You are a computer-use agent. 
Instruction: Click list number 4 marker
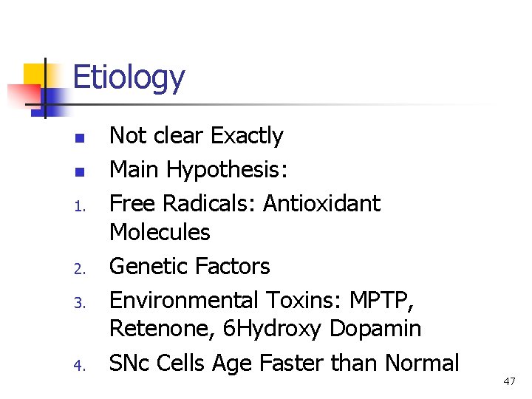pos(79,366)
